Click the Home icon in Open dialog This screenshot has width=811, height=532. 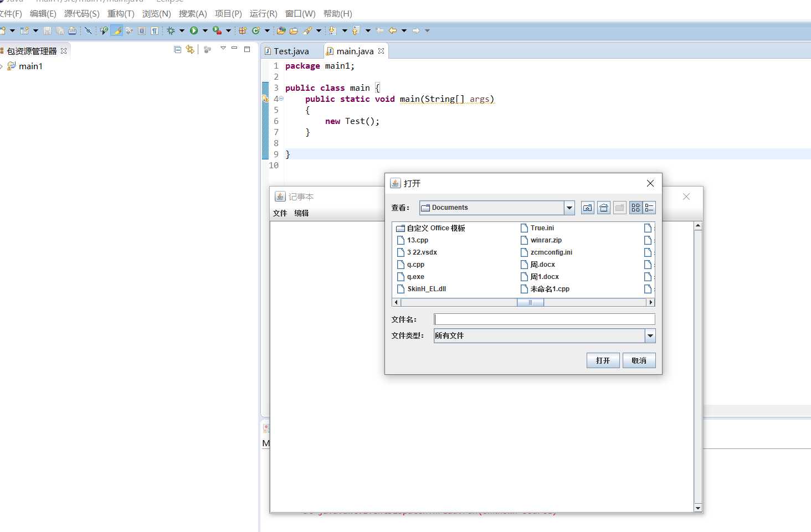tap(604, 208)
